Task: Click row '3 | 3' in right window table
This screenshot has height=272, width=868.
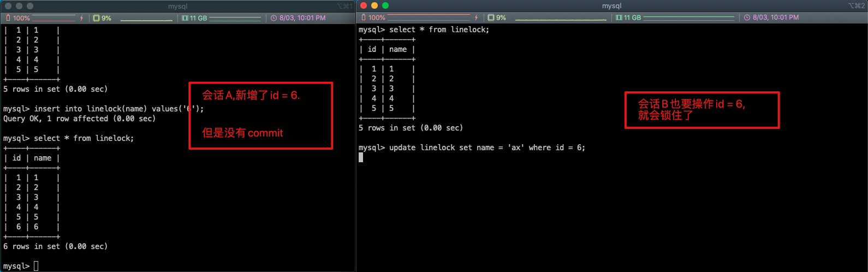Action: tap(387, 88)
